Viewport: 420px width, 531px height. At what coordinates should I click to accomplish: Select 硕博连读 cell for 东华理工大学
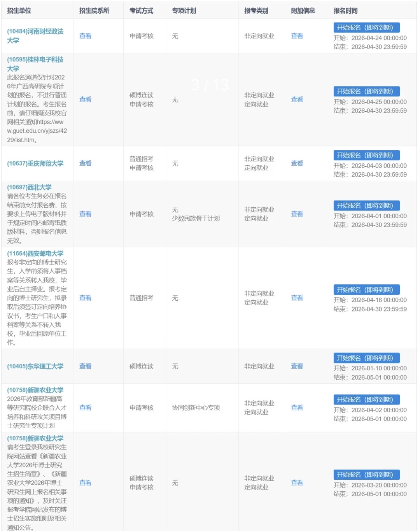(x=142, y=366)
